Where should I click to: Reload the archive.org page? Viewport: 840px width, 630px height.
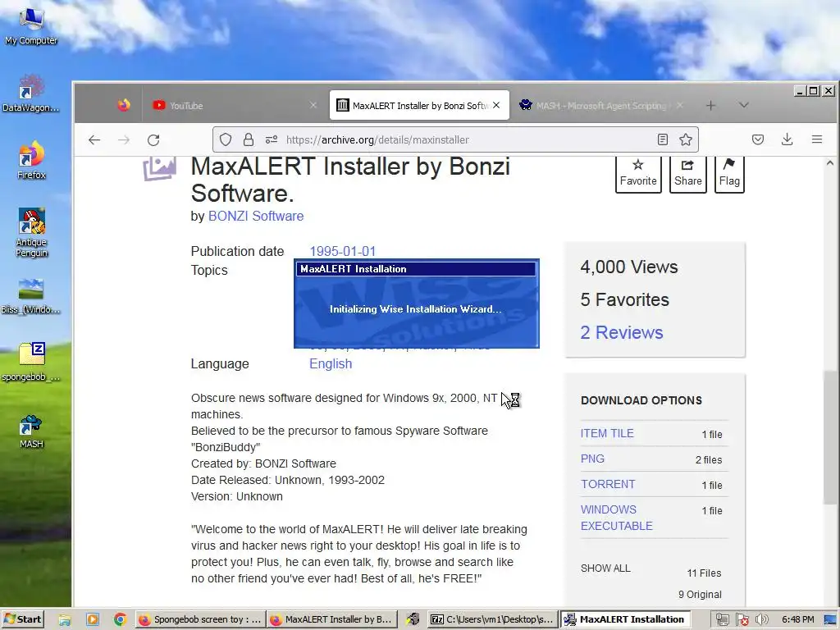pyautogui.click(x=153, y=139)
